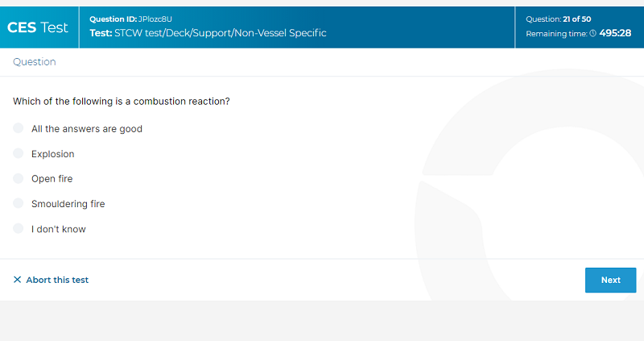Click the Next button
The image size is (644, 341).
(610, 280)
